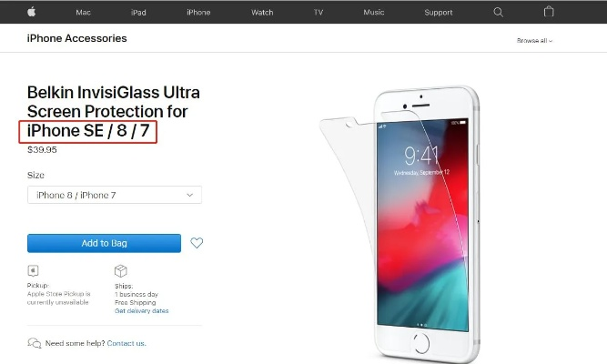Open the Music menu item
This screenshot has height=364, width=607.
pos(373,13)
